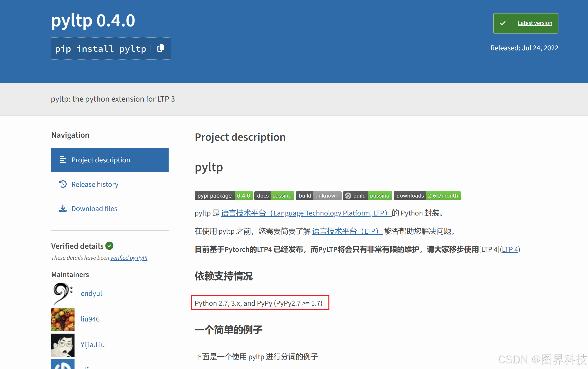
Task: Open the verified by PyPI link
Action: click(x=129, y=258)
